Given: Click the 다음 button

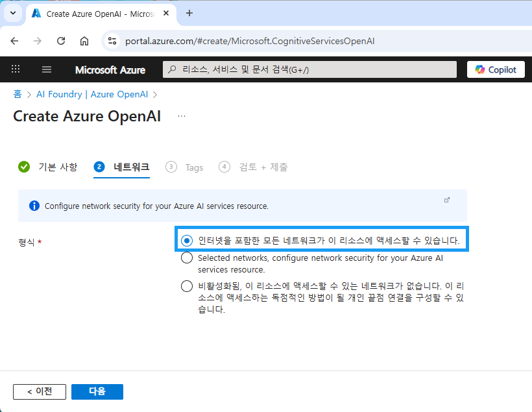Looking at the screenshot, I should click(x=97, y=392).
